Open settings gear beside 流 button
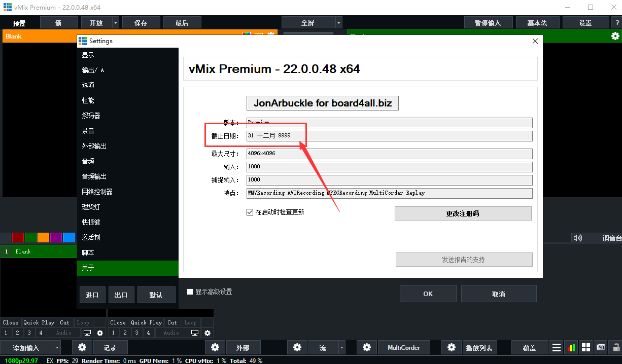This screenshot has width=622, height=364. (x=297, y=348)
